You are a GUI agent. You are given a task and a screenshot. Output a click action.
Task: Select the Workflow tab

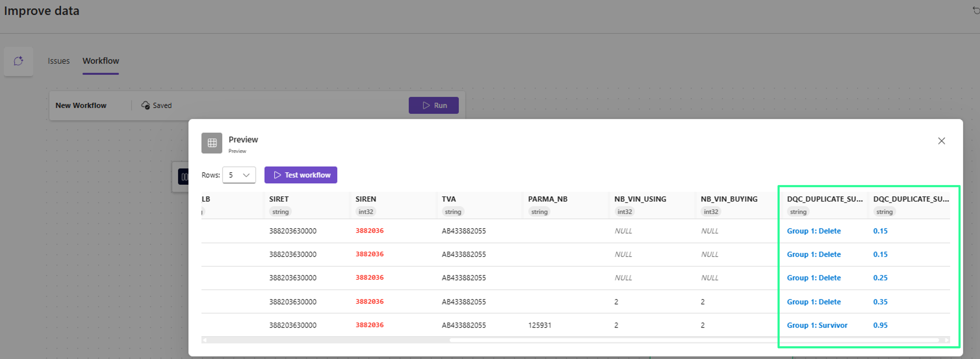pyautogui.click(x=101, y=61)
